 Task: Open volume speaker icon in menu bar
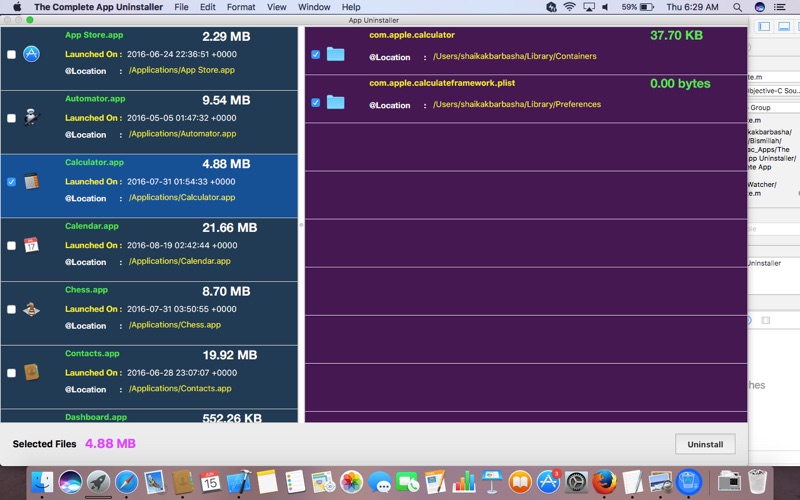[605, 7]
